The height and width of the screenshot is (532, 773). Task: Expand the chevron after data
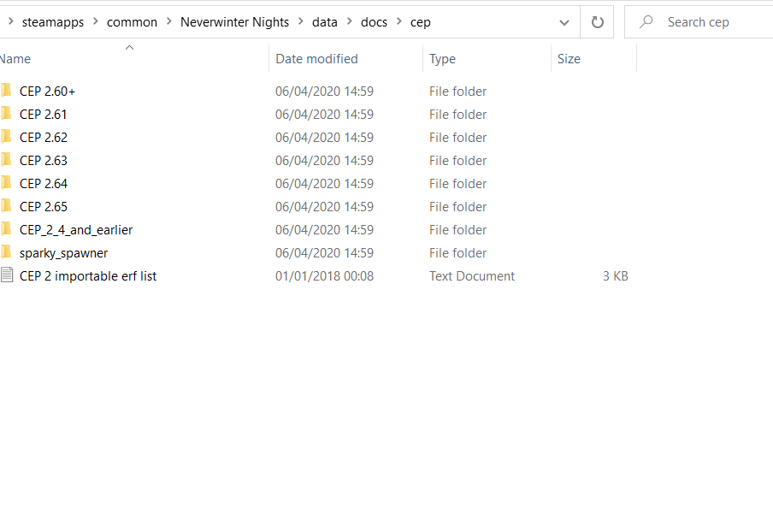click(350, 21)
